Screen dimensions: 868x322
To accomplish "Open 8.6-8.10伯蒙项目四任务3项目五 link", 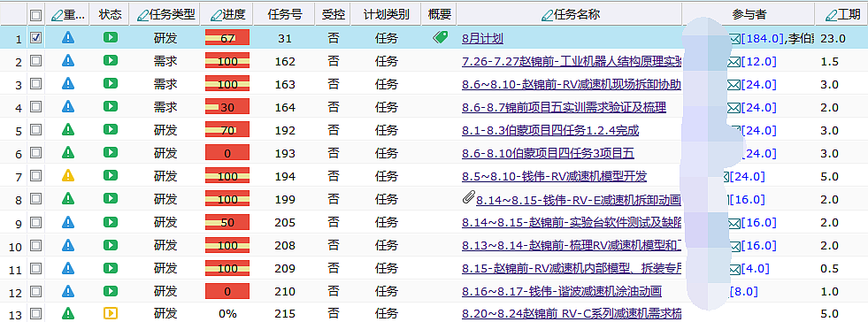I will click(548, 154).
